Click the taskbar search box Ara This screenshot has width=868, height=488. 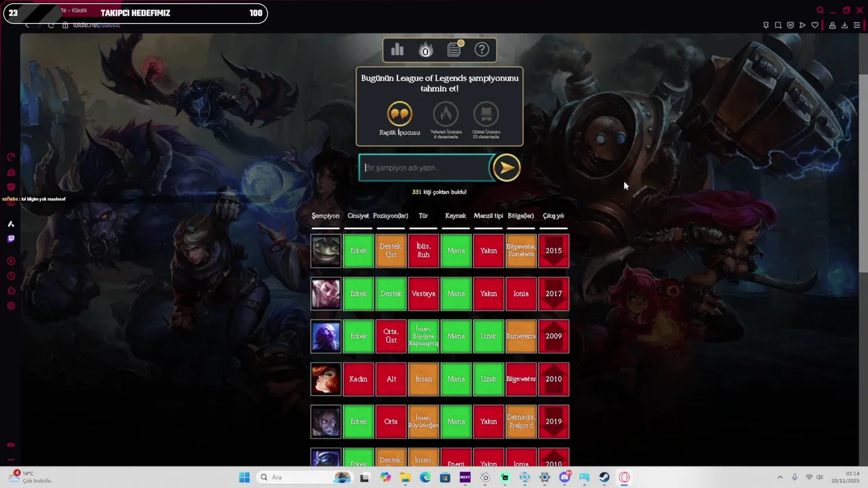point(304,477)
